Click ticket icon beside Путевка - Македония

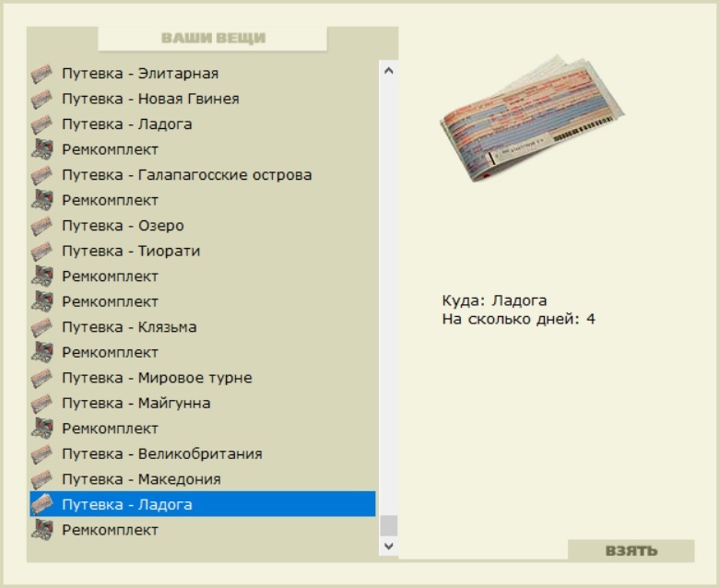(41, 479)
